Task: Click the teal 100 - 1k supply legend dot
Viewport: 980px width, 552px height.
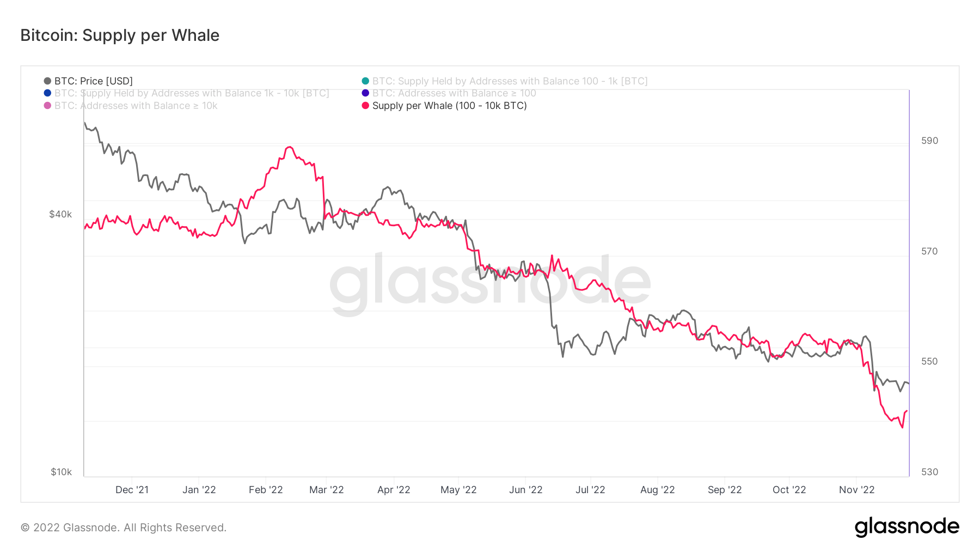Action: [365, 81]
